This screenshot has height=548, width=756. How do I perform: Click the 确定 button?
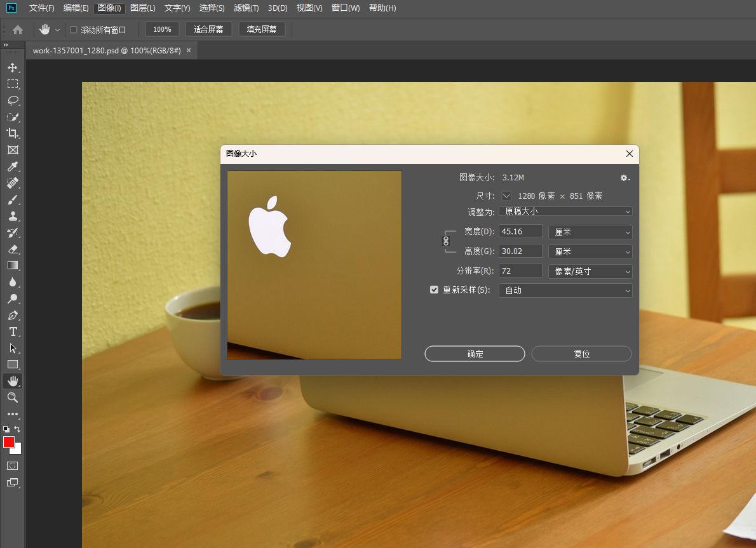475,354
